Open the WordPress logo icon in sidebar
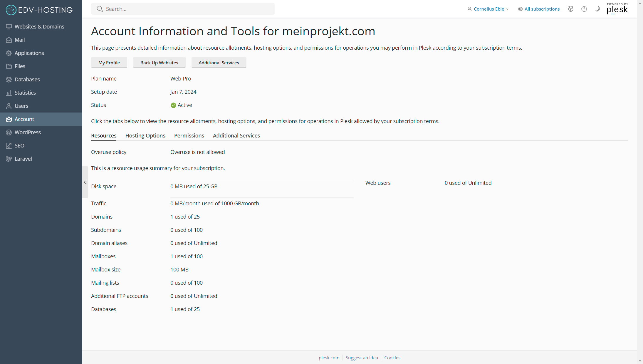Image resolution: width=643 pixels, height=364 pixels. click(9, 132)
